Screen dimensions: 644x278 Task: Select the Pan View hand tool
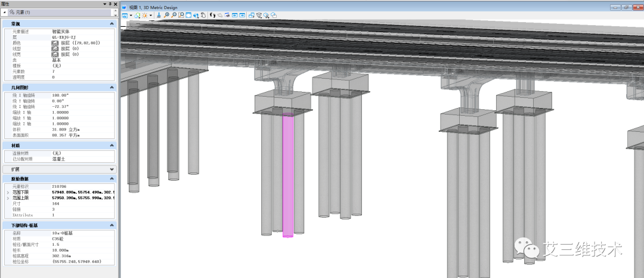[203, 15]
